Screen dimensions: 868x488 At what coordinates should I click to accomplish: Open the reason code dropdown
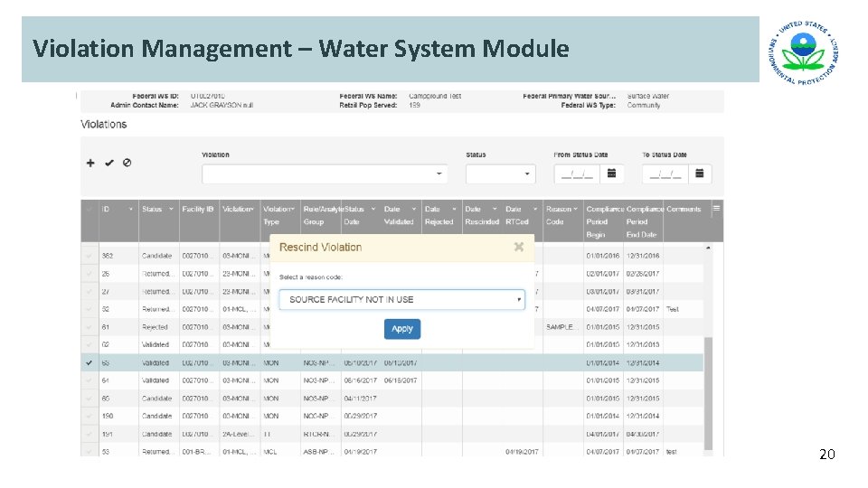[401, 299]
